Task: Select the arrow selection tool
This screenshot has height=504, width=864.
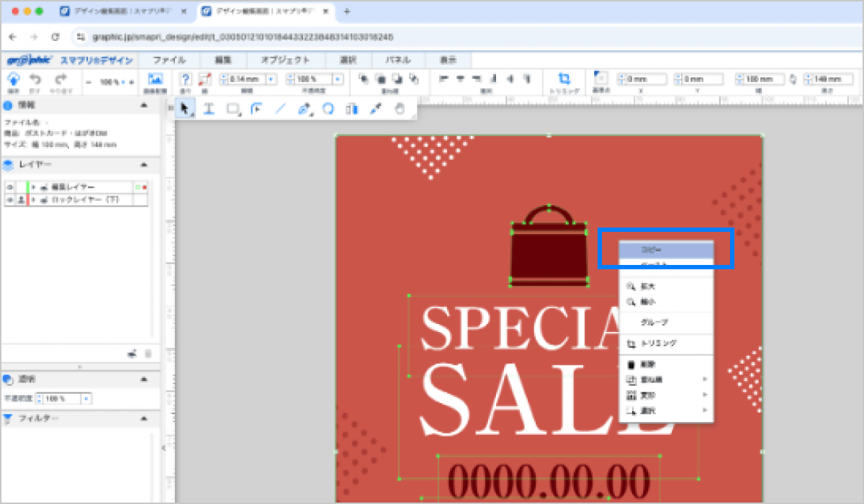Action: point(186,109)
